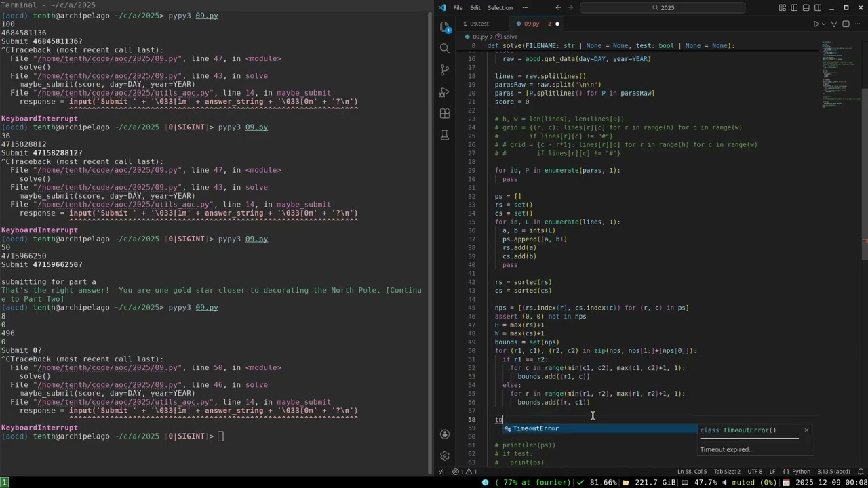The height and width of the screenshot is (488, 868).
Task: Open the Explorer view in activity bar
Action: pyautogui.click(x=445, y=26)
